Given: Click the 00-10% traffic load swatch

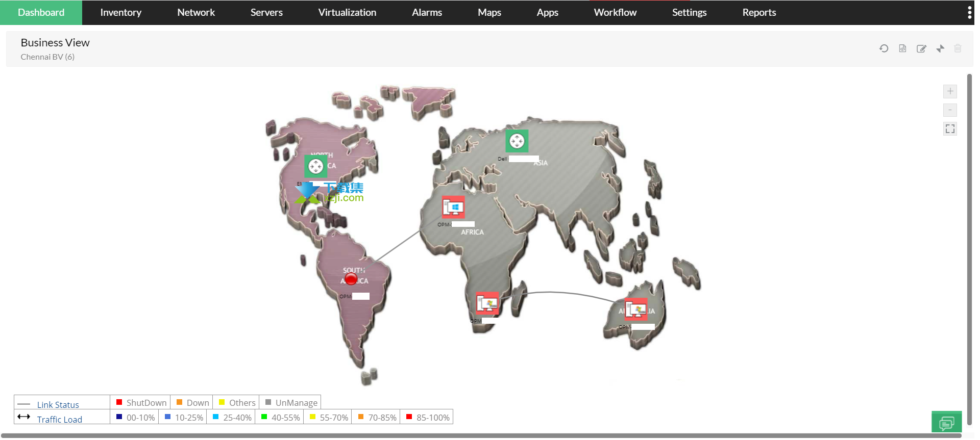Looking at the screenshot, I should (119, 417).
